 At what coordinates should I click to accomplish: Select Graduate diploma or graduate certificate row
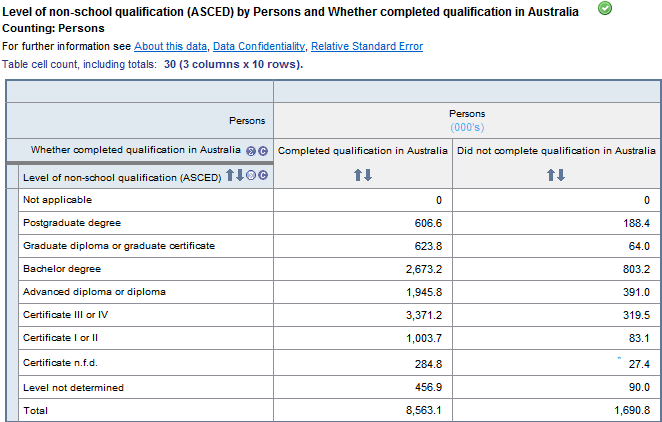point(119,246)
